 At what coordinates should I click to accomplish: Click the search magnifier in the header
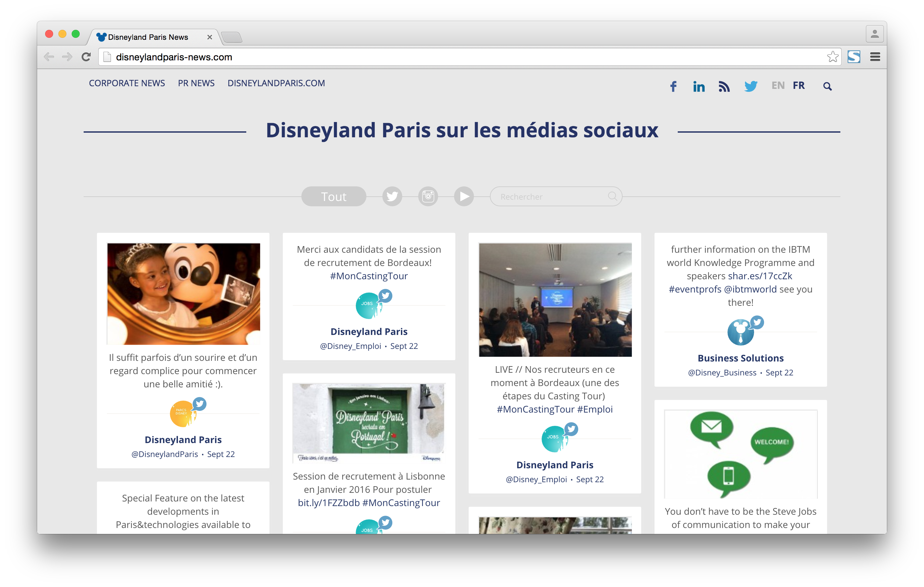827,86
